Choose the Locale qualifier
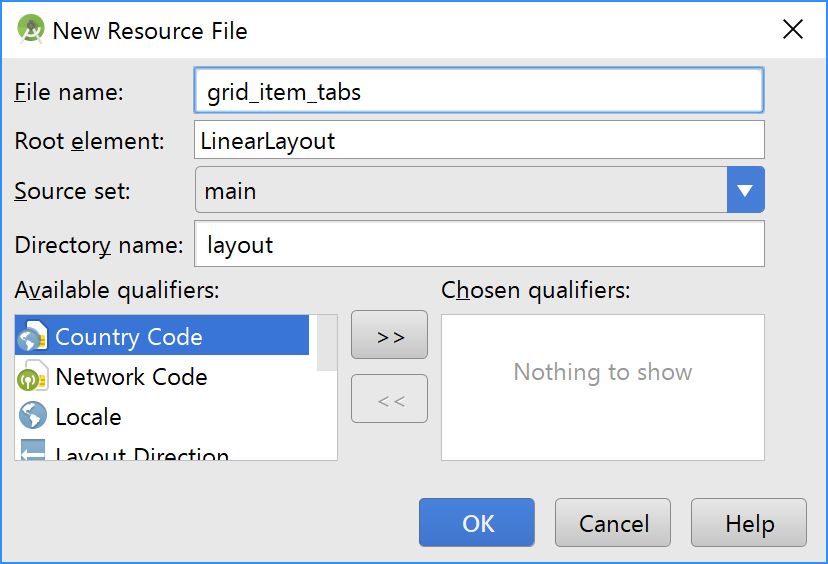This screenshot has height=564, width=828. click(x=88, y=417)
